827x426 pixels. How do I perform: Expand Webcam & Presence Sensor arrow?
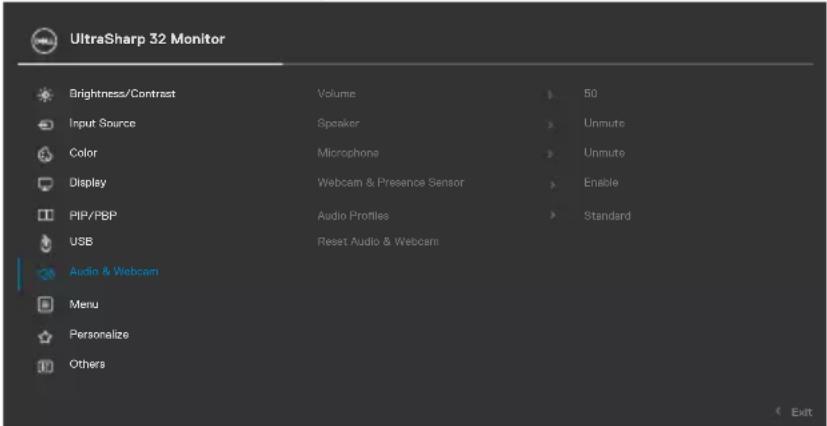[x=552, y=184]
